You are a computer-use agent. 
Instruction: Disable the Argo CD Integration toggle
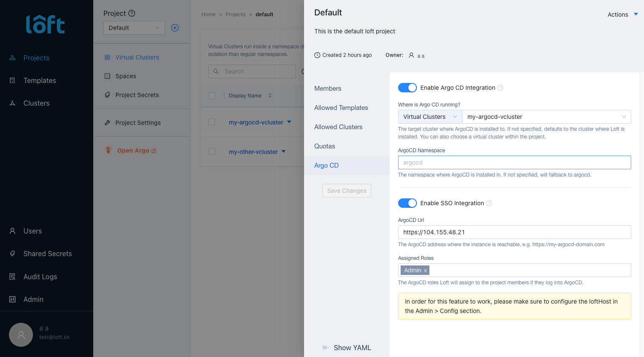point(407,88)
